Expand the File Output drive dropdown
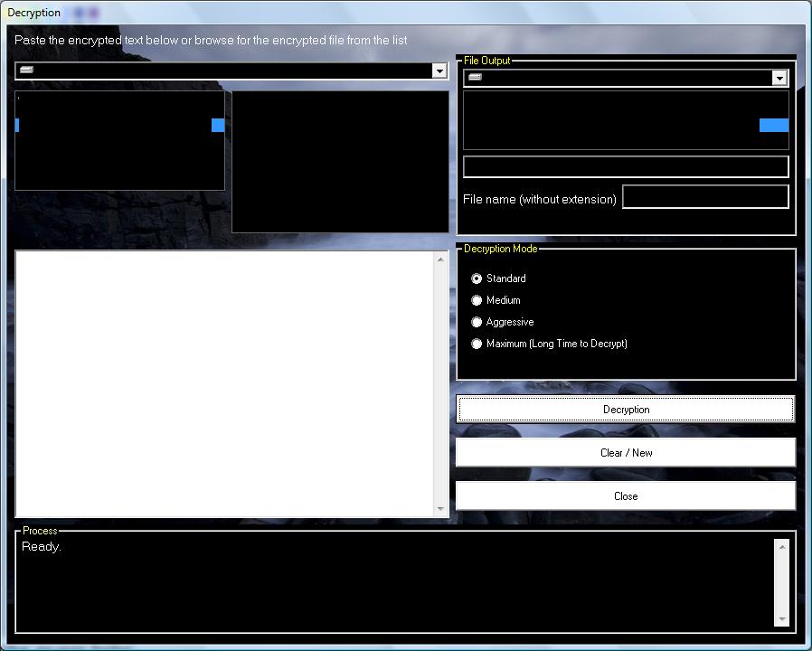This screenshot has width=812, height=651. point(779,78)
